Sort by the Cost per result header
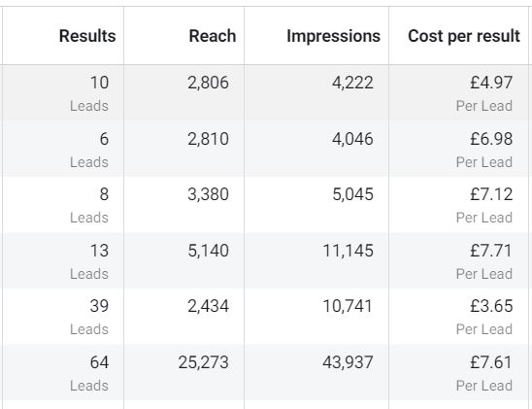 coord(464,36)
